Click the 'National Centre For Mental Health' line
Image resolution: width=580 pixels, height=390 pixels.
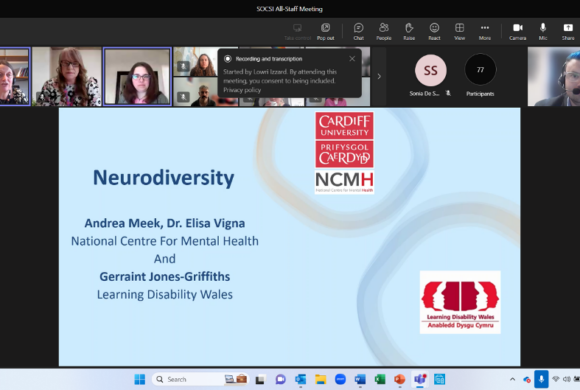pos(165,241)
